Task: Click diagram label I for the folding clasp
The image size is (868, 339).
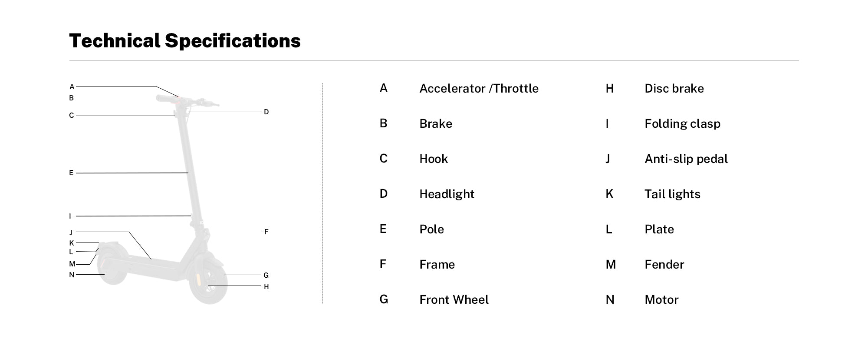Action: pos(70,216)
